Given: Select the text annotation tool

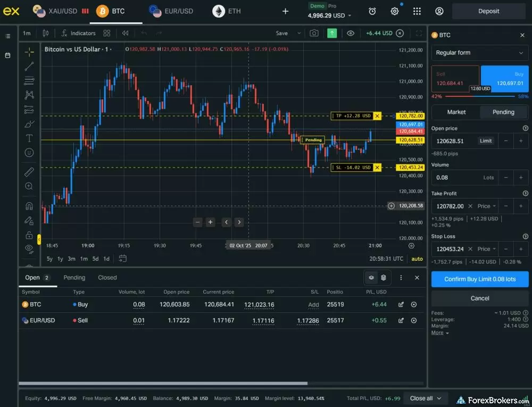Looking at the screenshot, I should [x=29, y=138].
